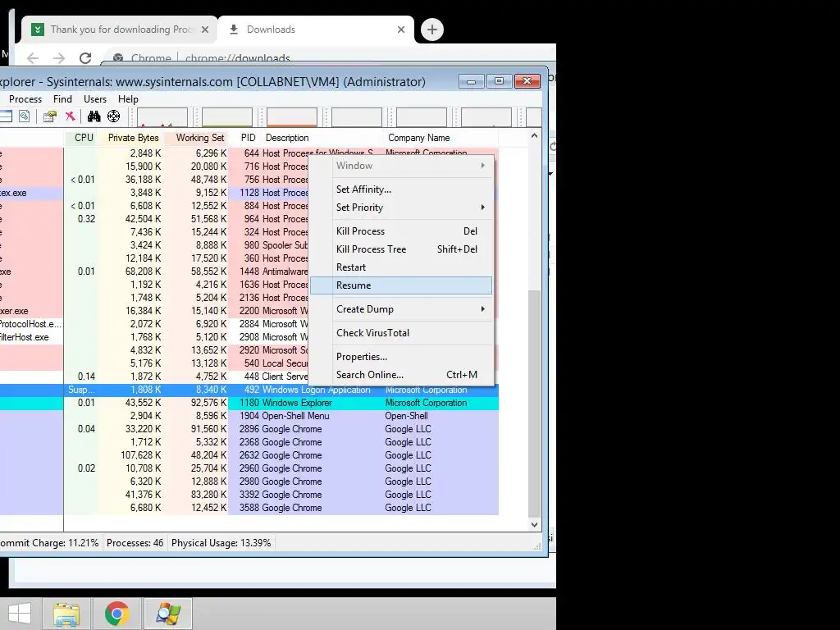This screenshot has width=840, height=630.
Task: Open the second toolbar mini graph with green line
Action: [227, 116]
